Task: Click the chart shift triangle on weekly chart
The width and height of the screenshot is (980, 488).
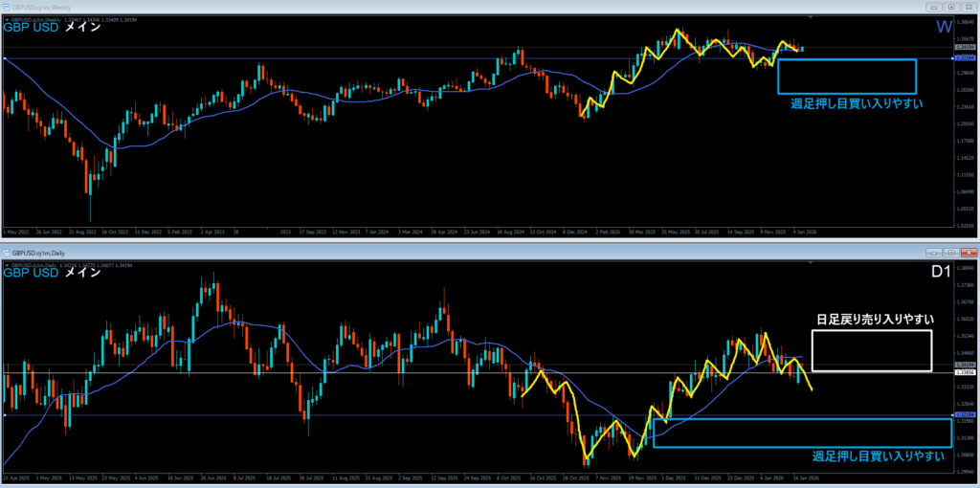Action: click(x=812, y=17)
